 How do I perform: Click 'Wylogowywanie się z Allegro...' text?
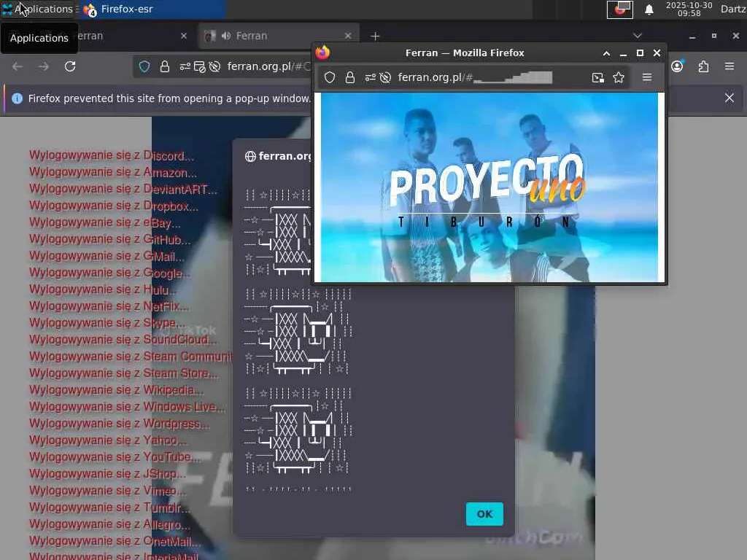point(109,525)
